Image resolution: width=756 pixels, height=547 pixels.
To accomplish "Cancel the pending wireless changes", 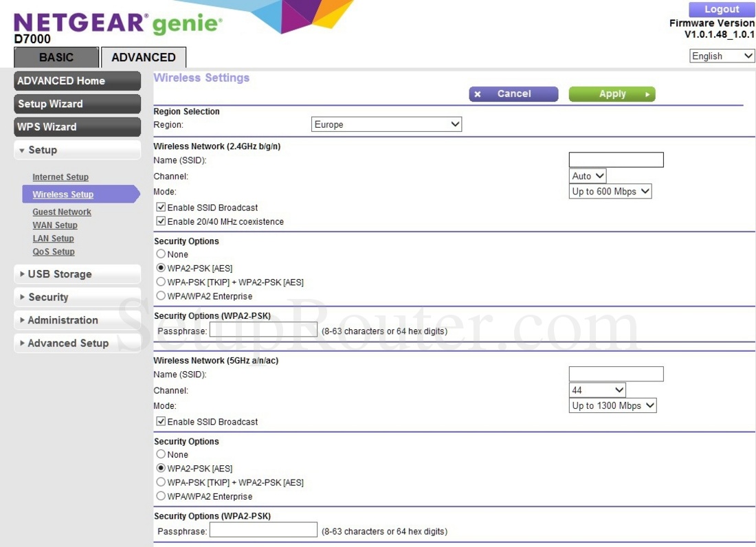I will coord(513,93).
